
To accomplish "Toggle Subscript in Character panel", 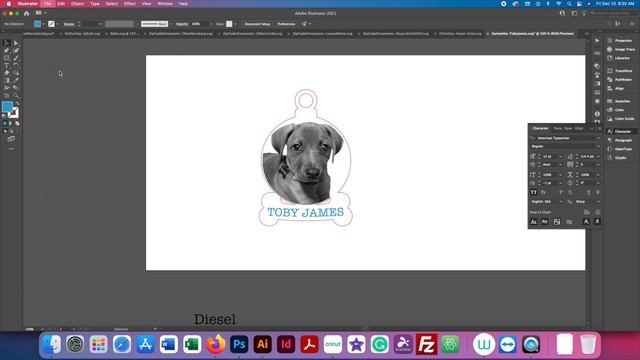I will tap(571, 192).
